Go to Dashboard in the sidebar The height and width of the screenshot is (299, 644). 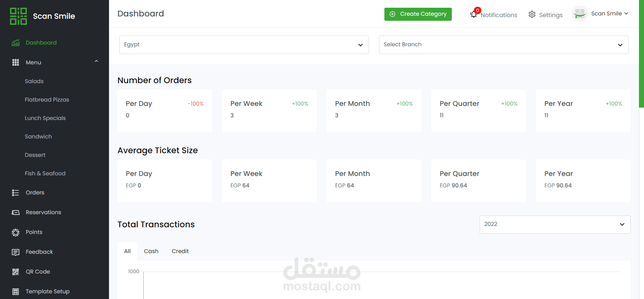(41, 43)
